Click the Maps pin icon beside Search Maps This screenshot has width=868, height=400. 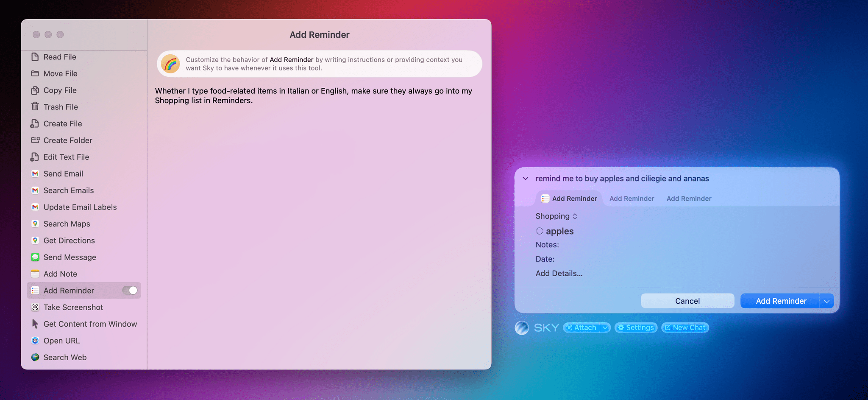(35, 224)
